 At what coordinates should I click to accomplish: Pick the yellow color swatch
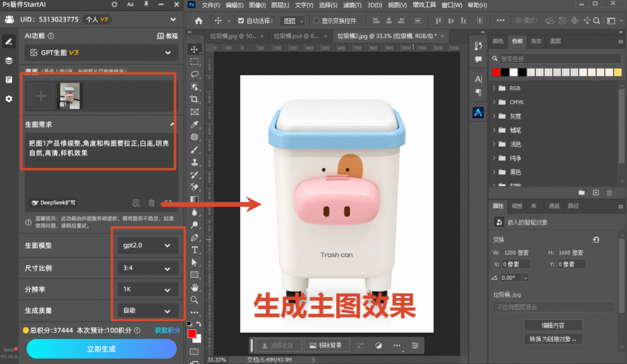[618, 72]
